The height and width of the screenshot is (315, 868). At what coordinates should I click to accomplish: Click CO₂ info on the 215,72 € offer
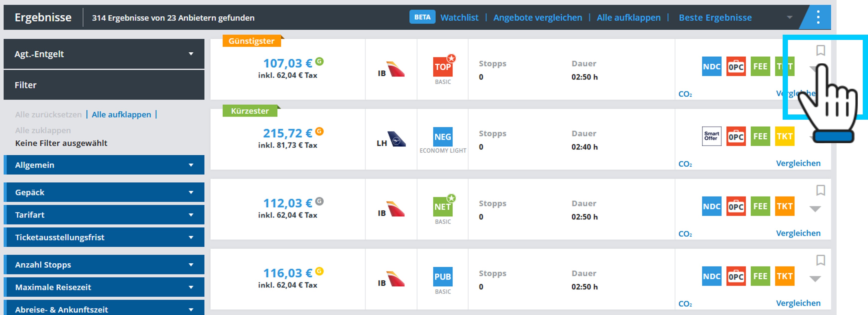click(685, 164)
